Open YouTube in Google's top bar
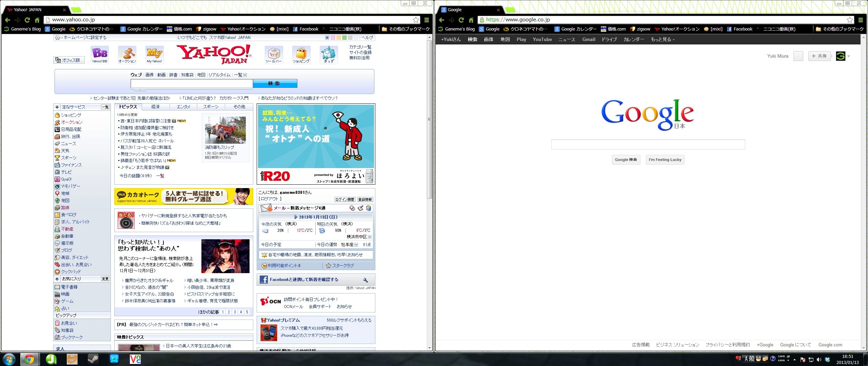Viewport: 868px width, 366px height. tap(542, 40)
